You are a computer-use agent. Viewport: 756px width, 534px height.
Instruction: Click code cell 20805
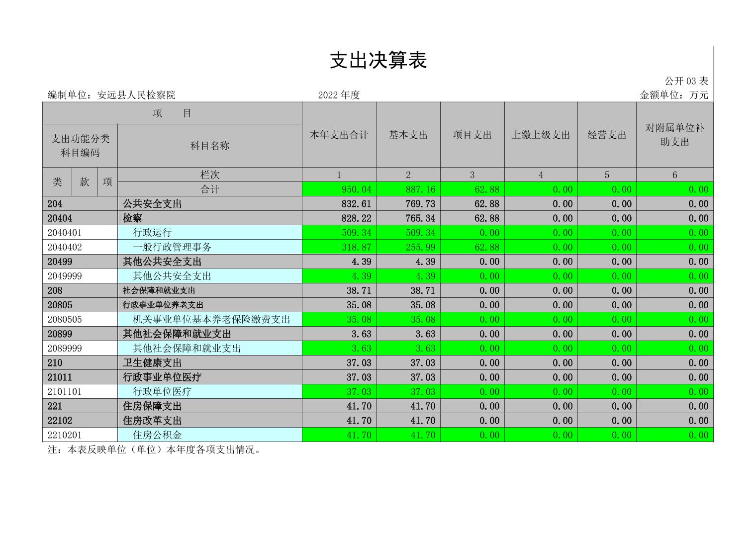click(x=80, y=305)
